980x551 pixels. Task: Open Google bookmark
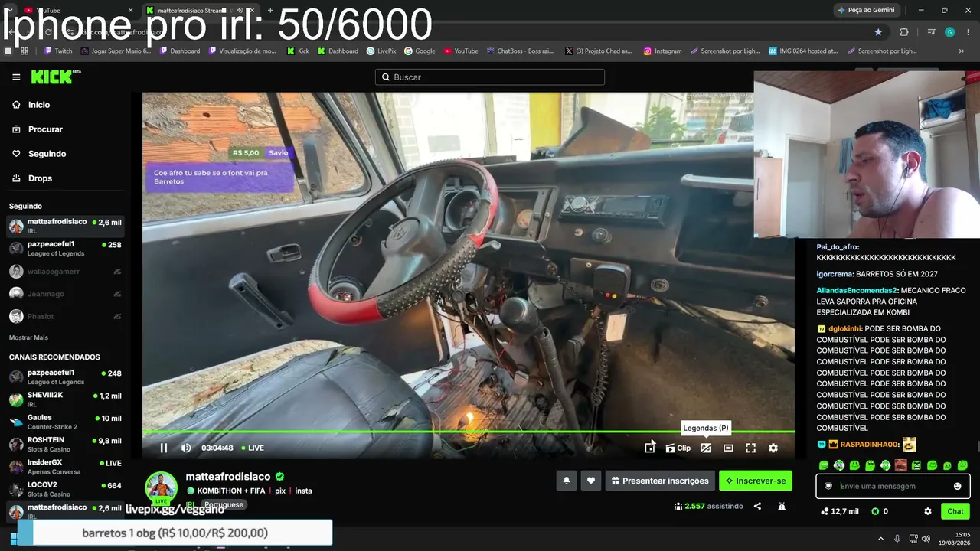[x=420, y=51]
